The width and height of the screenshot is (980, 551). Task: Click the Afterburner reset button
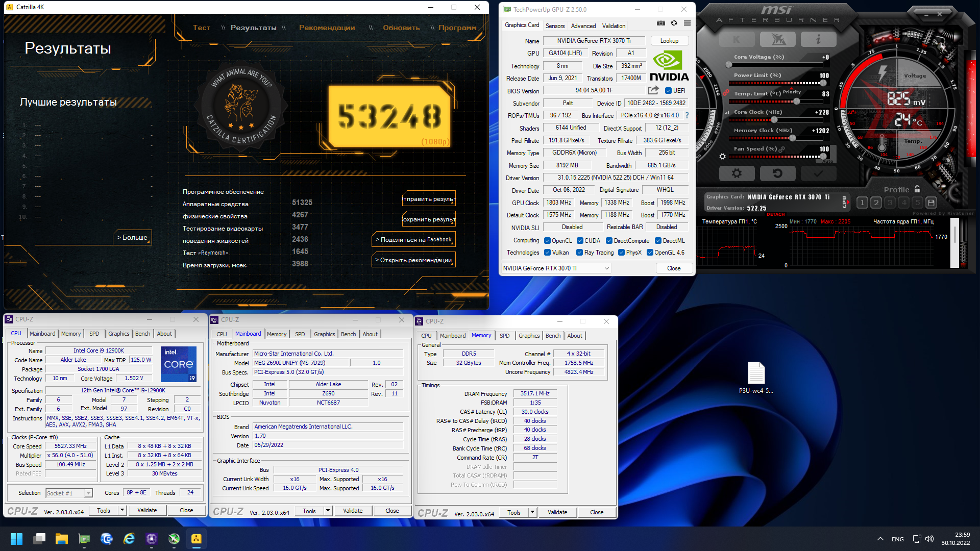point(777,173)
